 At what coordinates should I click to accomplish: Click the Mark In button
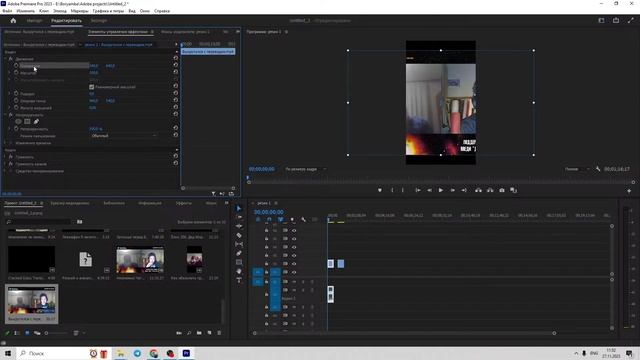coord(392,190)
